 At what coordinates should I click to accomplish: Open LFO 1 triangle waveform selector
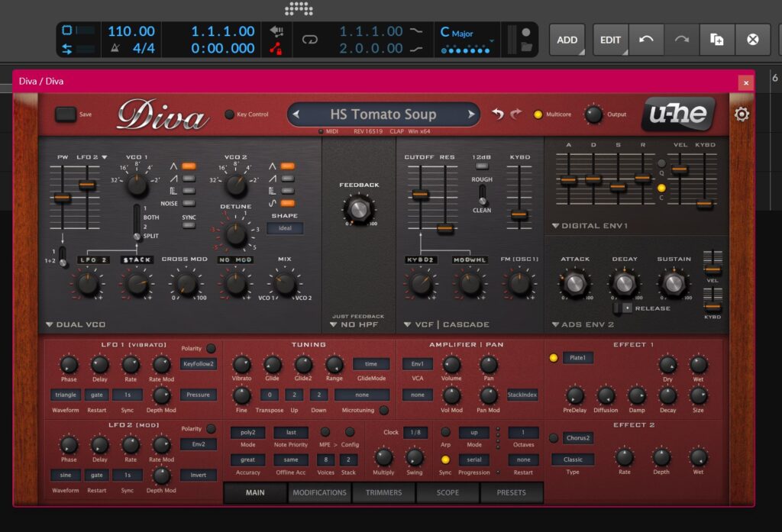(x=66, y=395)
